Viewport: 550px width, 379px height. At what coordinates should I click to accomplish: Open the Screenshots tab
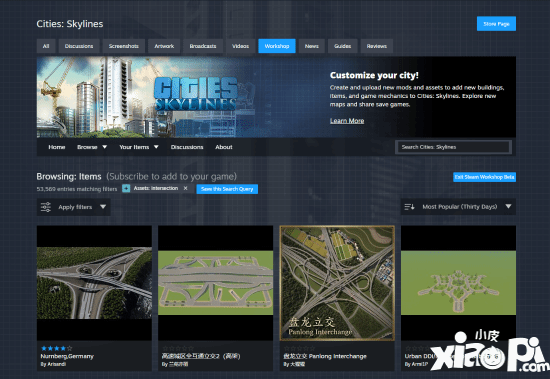click(123, 46)
